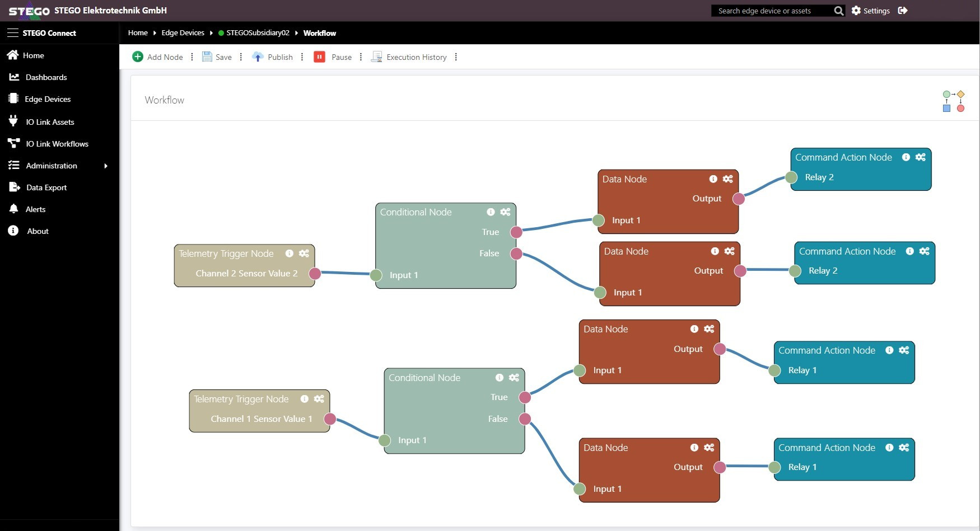
Task: Click the STEGOSubsidiary02 breadcrumb link
Action: pos(258,32)
